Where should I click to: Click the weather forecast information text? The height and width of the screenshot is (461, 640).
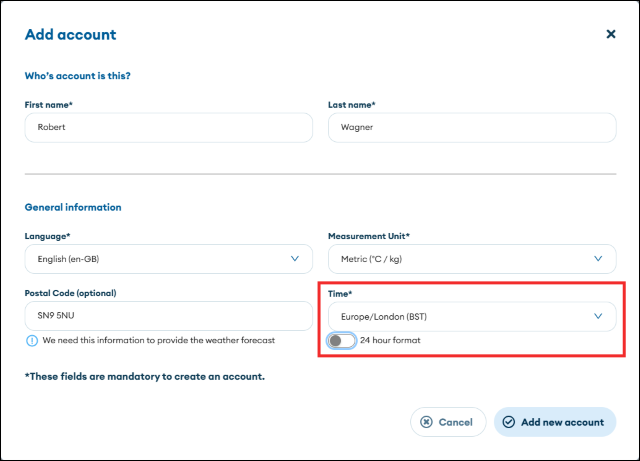159,340
